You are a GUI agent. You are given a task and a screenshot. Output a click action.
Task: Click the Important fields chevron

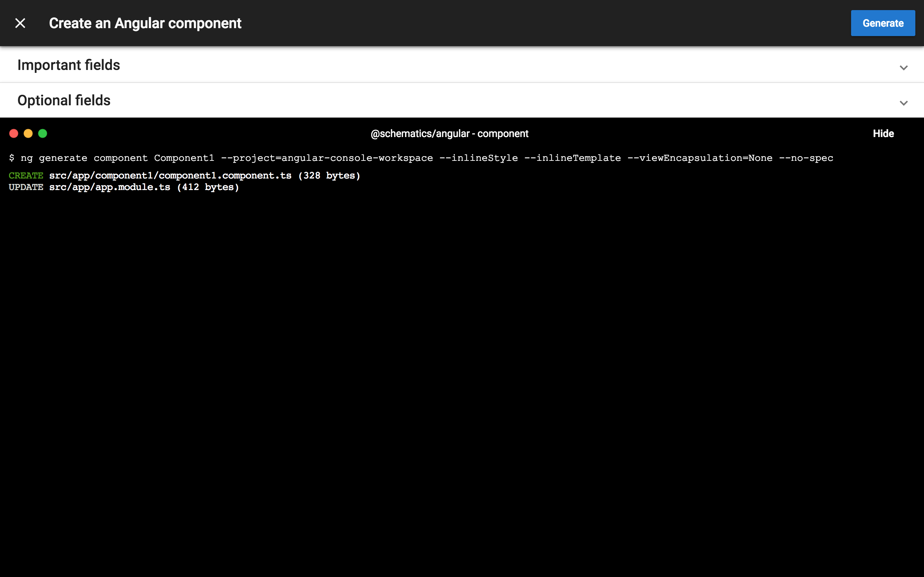(x=903, y=68)
